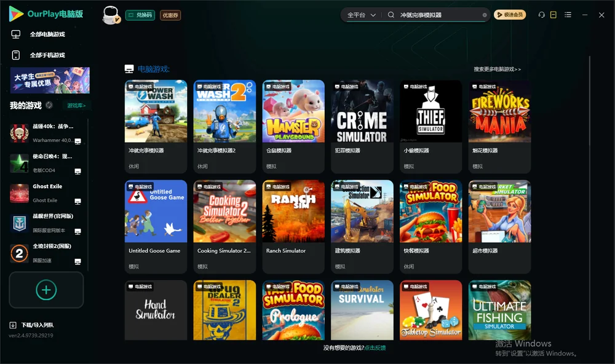615x364 pixels.
Task: Open the 小偷模拟器 Thief Simulator card
Action: click(430, 126)
